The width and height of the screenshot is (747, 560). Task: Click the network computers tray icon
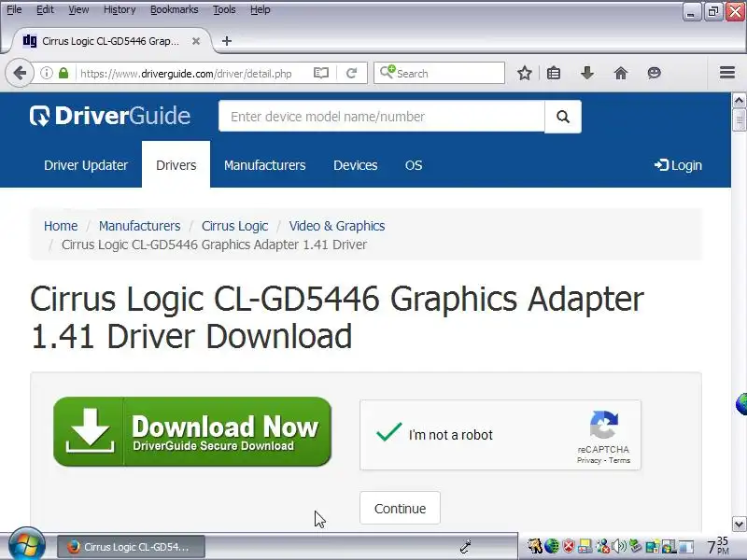(x=653, y=546)
